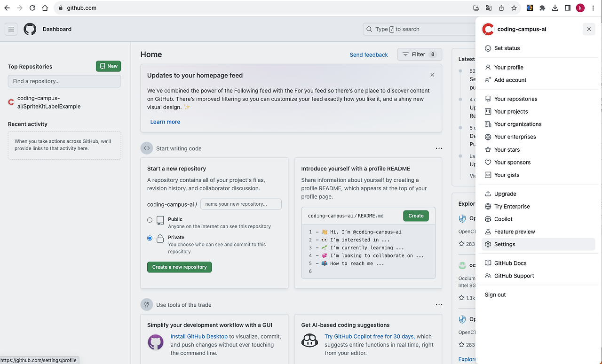The width and height of the screenshot is (602, 364).
Task: Select the Private repository radio button
Action: tap(150, 238)
